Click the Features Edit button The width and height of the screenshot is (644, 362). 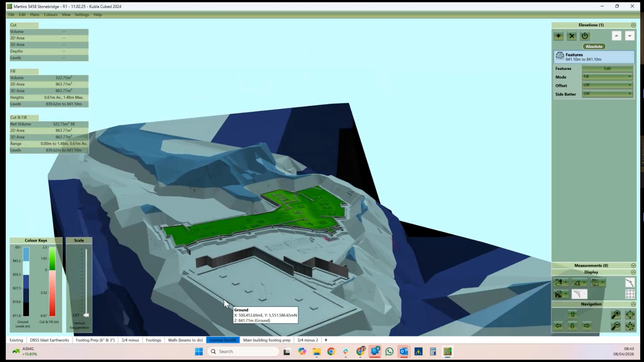[x=607, y=68]
